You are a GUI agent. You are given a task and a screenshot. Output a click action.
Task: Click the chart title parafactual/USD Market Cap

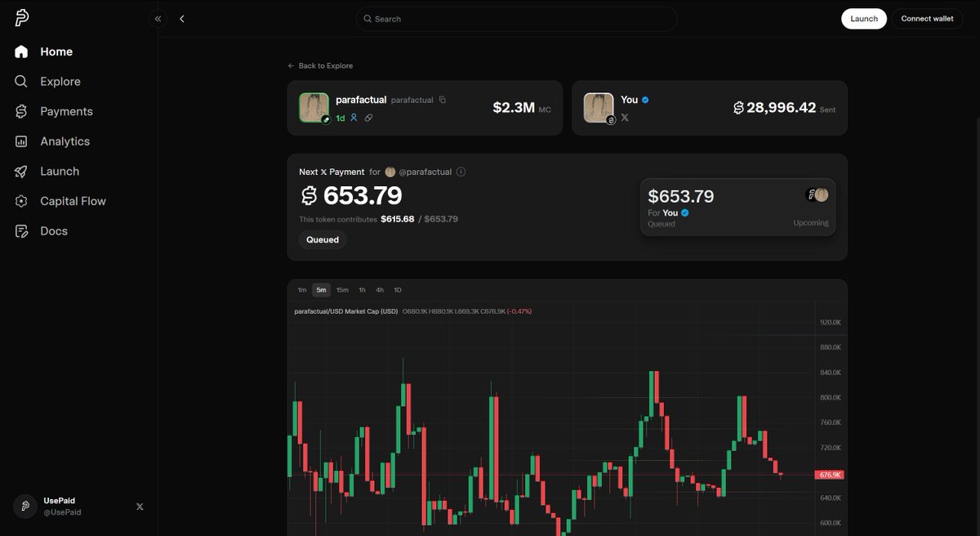[346, 311]
